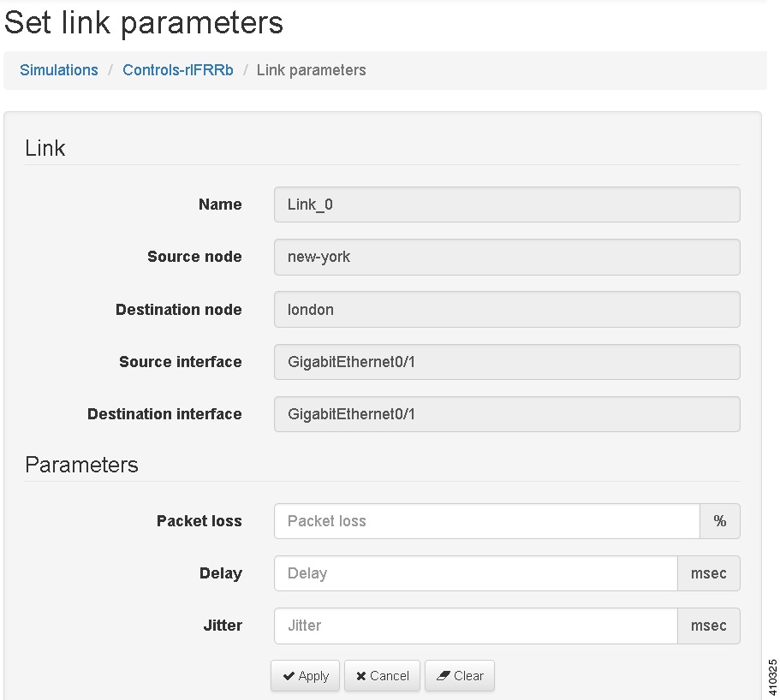Viewport: 780px width, 700px height.
Task: Focus the Packet loss input box
Action: pos(486,521)
